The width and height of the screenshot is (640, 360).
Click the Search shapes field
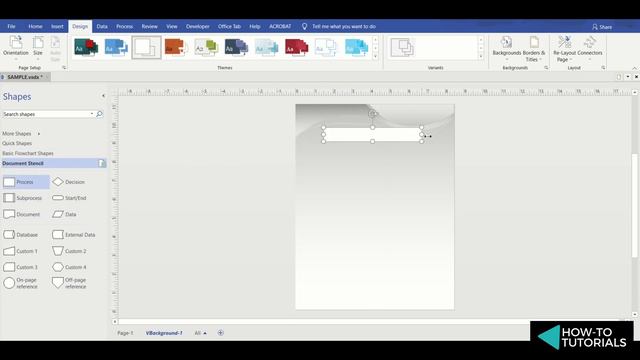(45, 114)
